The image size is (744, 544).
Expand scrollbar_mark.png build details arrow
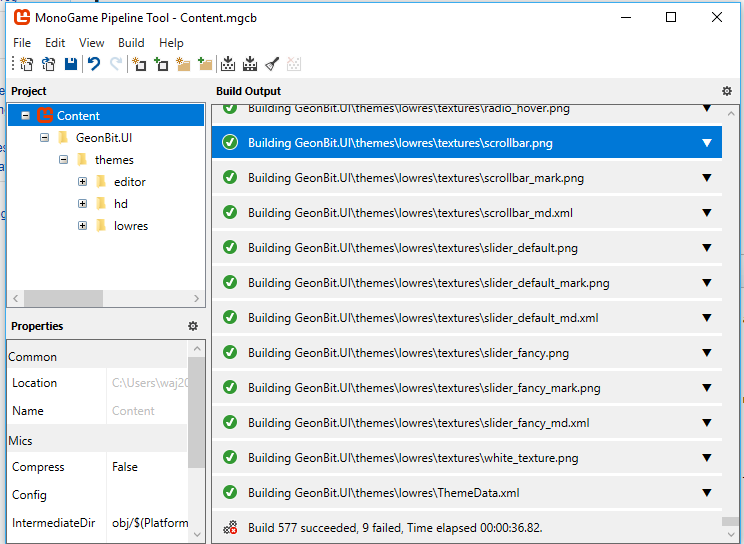(x=707, y=178)
